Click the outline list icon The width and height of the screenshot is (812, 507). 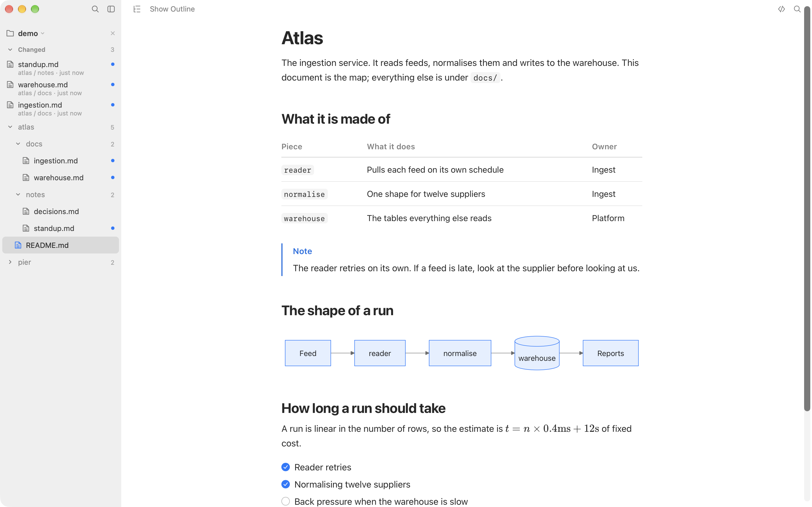[137, 9]
